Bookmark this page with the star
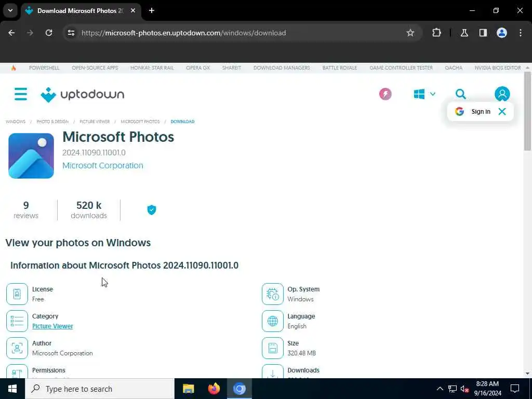This screenshot has width=532, height=399. (x=410, y=33)
